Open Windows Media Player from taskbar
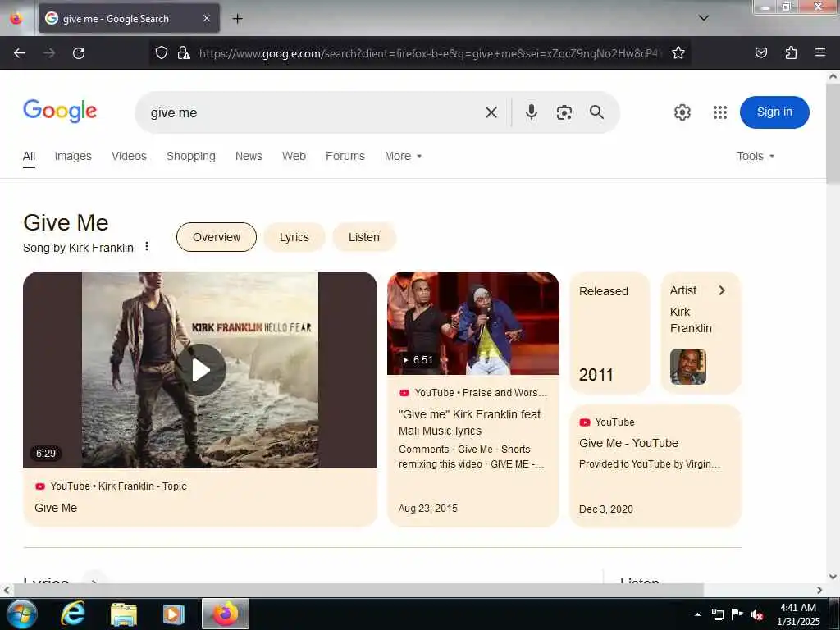This screenshot has width=840, height=630. coord(174,614)
